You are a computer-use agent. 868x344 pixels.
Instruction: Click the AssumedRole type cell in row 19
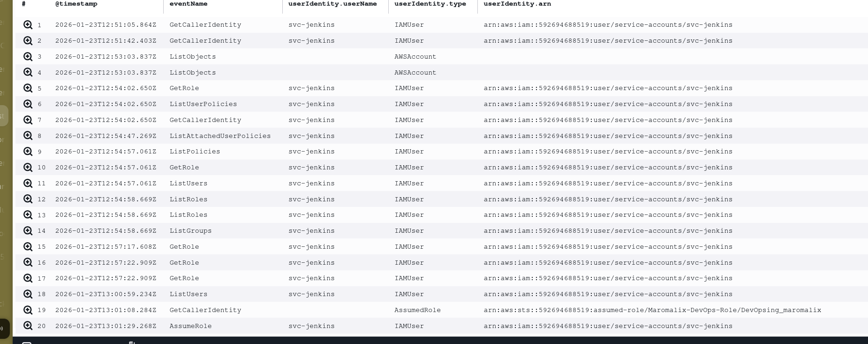(417, 310)
